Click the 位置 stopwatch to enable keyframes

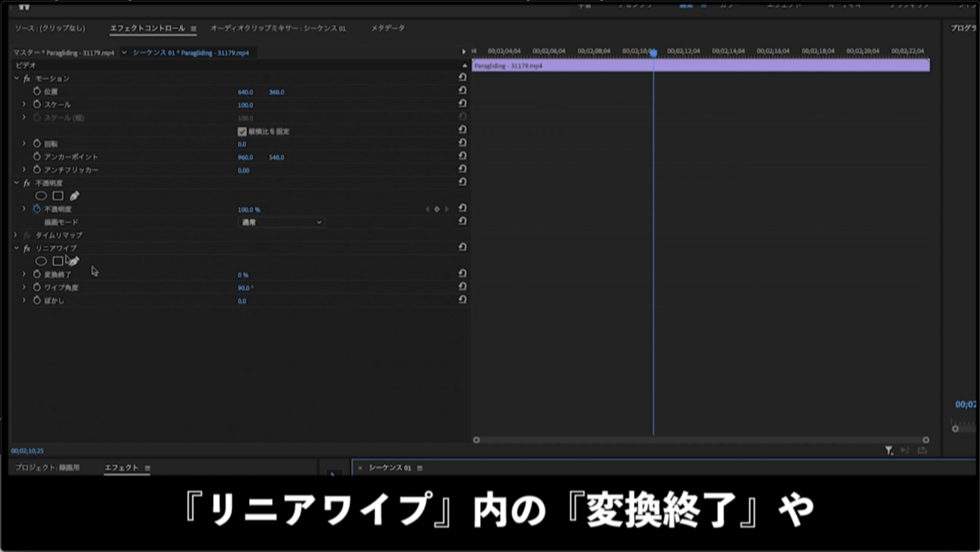point(36,91)
